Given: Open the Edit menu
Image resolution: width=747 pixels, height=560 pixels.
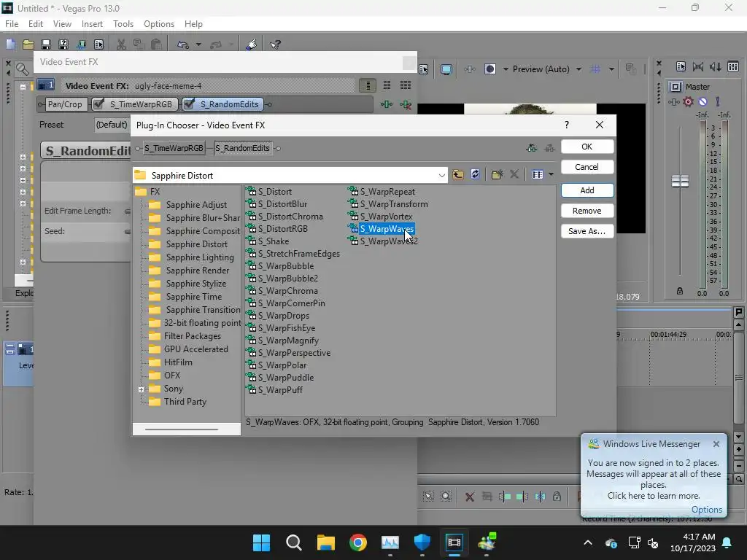Looking at the screenshot, I should point(36,24).
